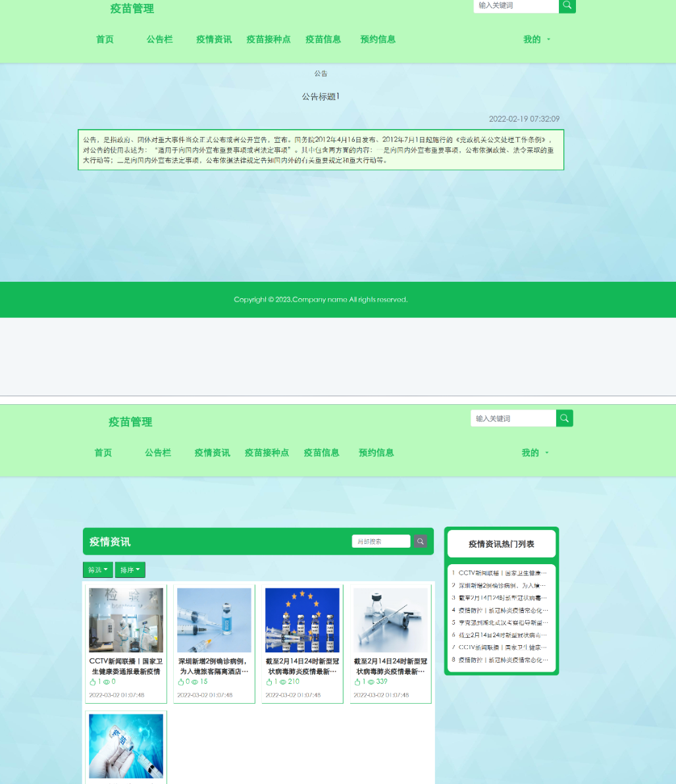Click the thumbs-up icon on the 深圳新增2例 card
Image resolution: width=676 pixels, height=784 pixels.
point(180,681)
